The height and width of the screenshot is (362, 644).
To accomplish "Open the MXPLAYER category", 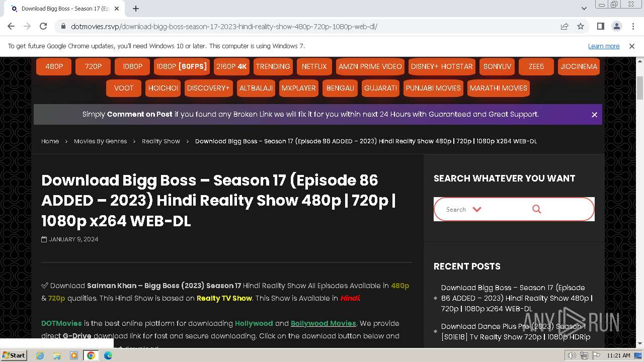I will point(299,88).
